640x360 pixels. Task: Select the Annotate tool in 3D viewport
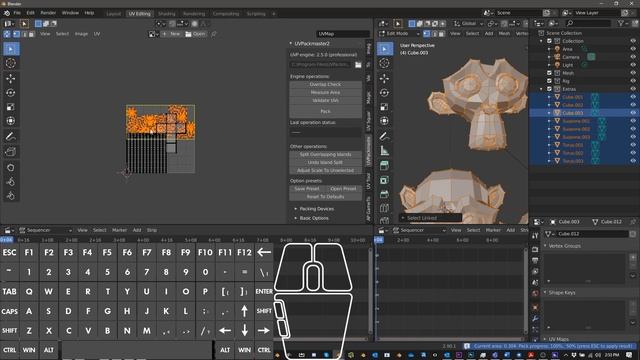pyautogui.click(x=384, y=137)
